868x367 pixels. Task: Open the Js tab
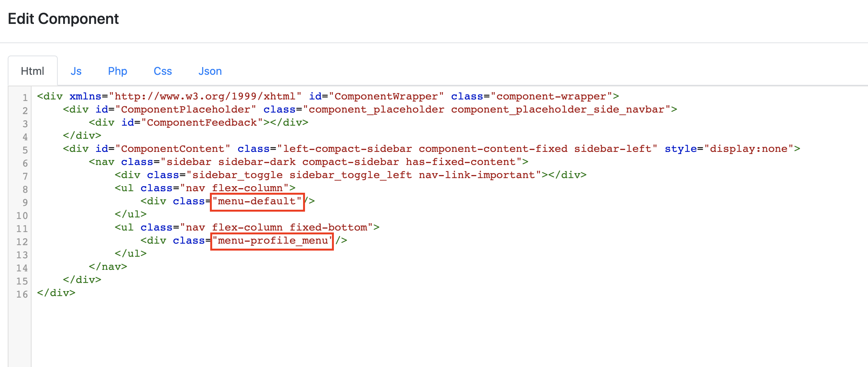76,71
